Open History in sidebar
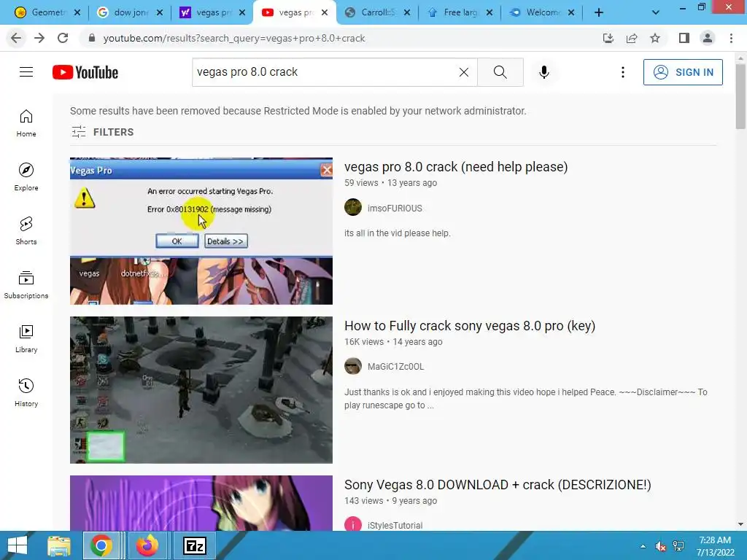The image size is (747, 560). (26, 392)
